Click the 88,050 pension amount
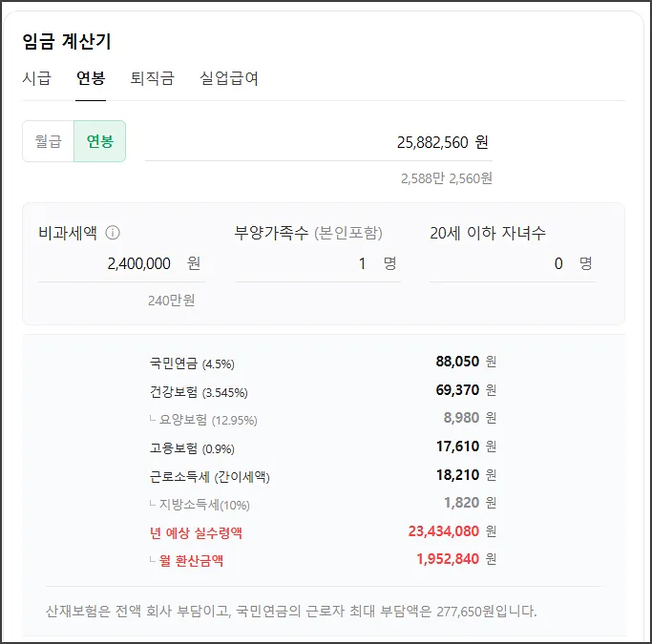Viewport: 652px width, 644px height. point(457,362)
